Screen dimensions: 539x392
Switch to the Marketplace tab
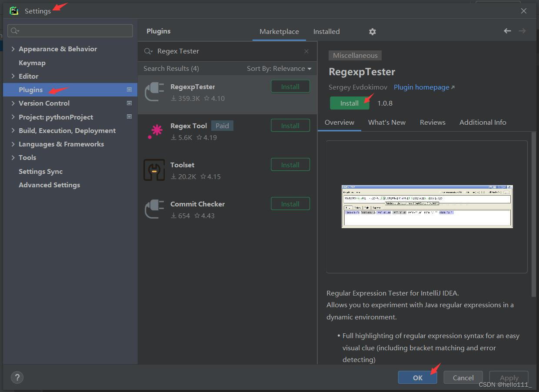(279, 32)
